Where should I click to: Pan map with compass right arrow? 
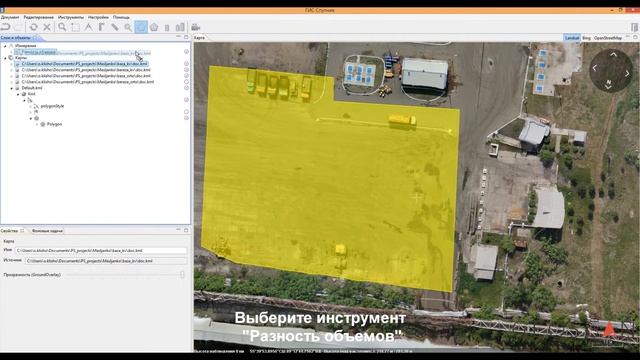click(x=627, y=73)
